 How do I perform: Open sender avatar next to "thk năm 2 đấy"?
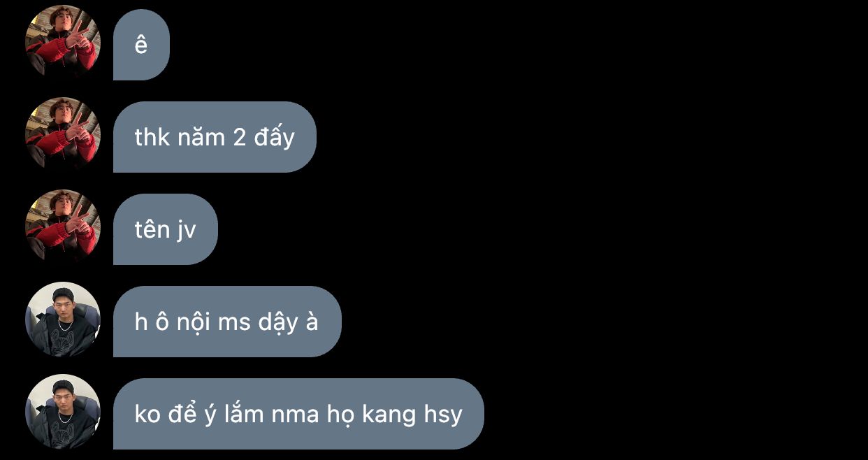coord(63,135)
